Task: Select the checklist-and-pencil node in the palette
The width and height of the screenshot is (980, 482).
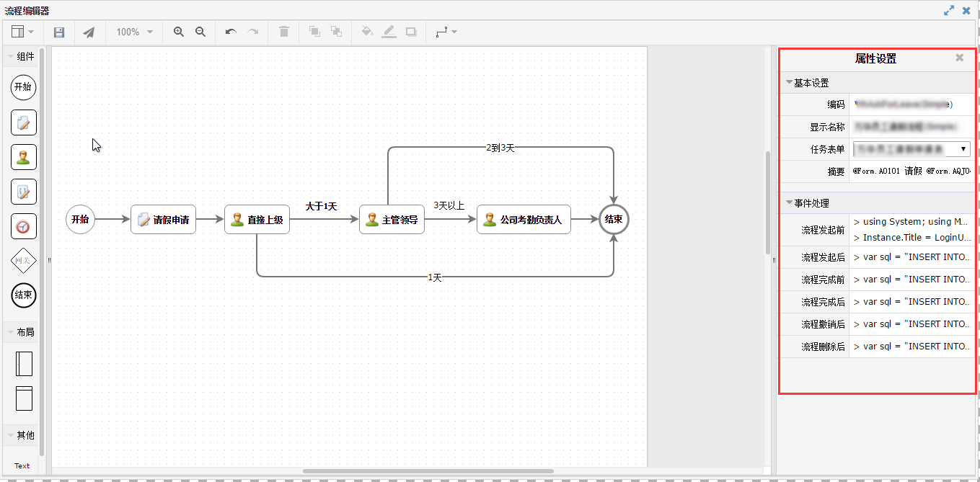Action: [23, 192]
